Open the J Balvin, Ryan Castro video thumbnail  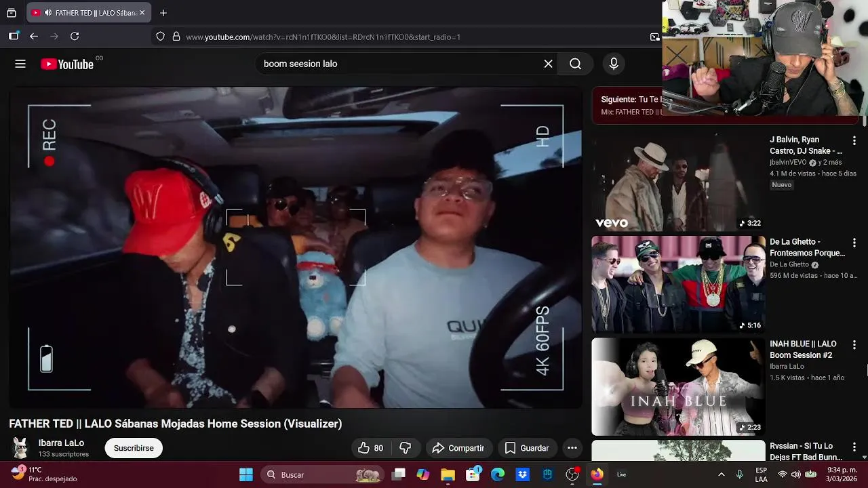678,182
